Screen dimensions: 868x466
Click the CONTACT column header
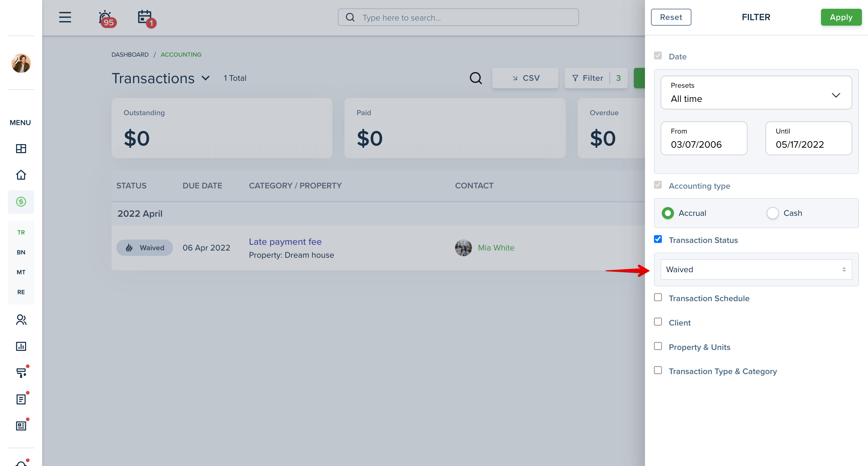tap(474, 186)
